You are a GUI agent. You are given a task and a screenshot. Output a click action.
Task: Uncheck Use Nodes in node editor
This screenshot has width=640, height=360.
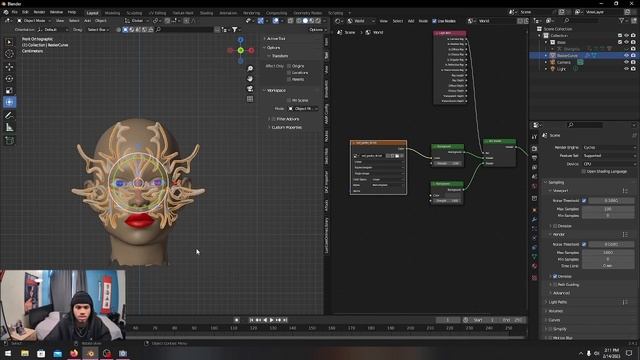tap(434, 21)
